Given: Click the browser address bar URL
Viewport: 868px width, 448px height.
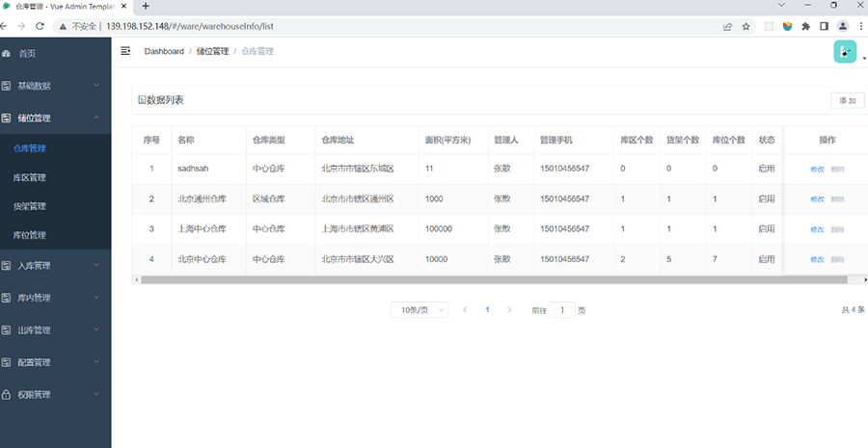Looking at the screenshot, I should click(190, 26).
